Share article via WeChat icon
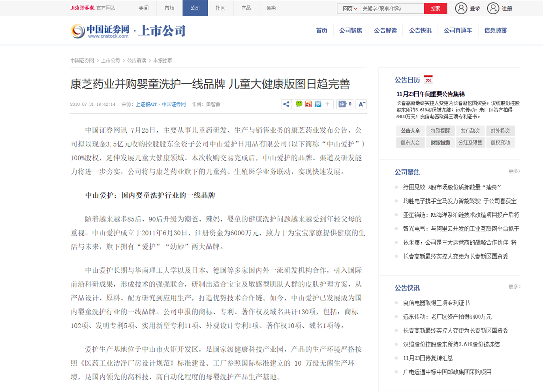This screenshot has width=543, height=392. pyautogui.click(x=299, y=104)
